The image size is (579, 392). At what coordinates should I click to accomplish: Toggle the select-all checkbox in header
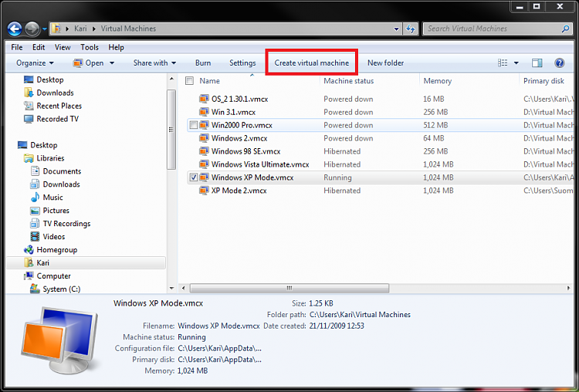pyautogui.click(x=189, y=81)
